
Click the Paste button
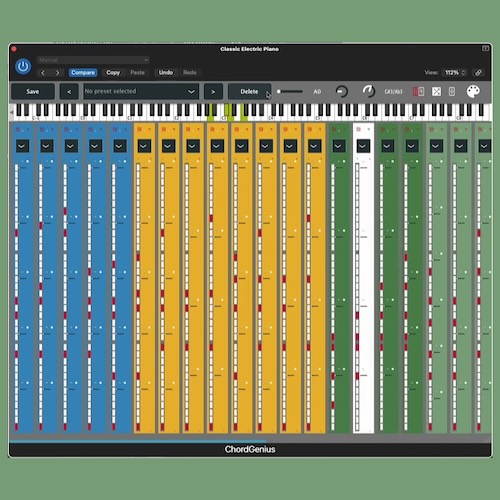point(137,73)
